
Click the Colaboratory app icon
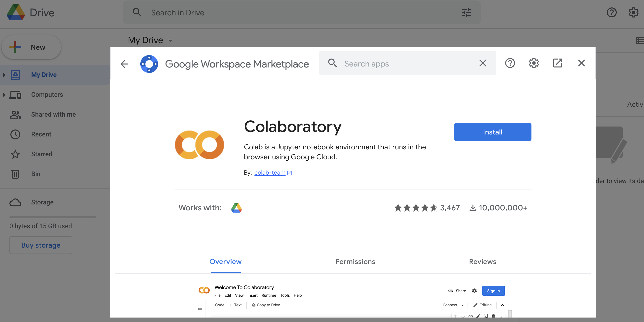click(200, 145)
